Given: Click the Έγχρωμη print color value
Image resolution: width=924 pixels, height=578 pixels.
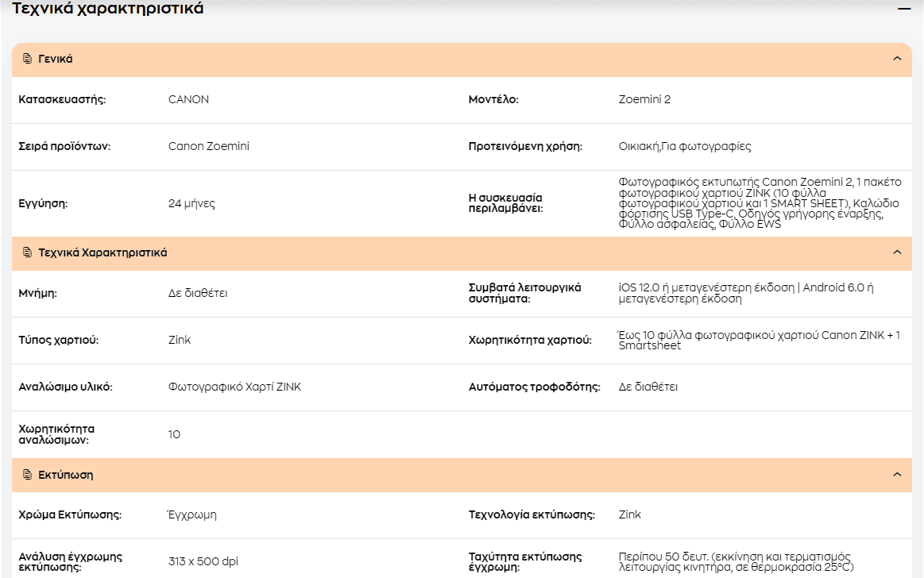Looking at the screenshot, I should point(192,515).
